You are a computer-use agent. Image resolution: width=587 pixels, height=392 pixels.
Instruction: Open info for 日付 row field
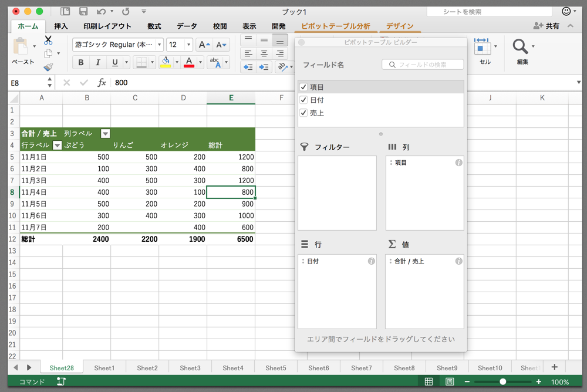coord(372,261)
